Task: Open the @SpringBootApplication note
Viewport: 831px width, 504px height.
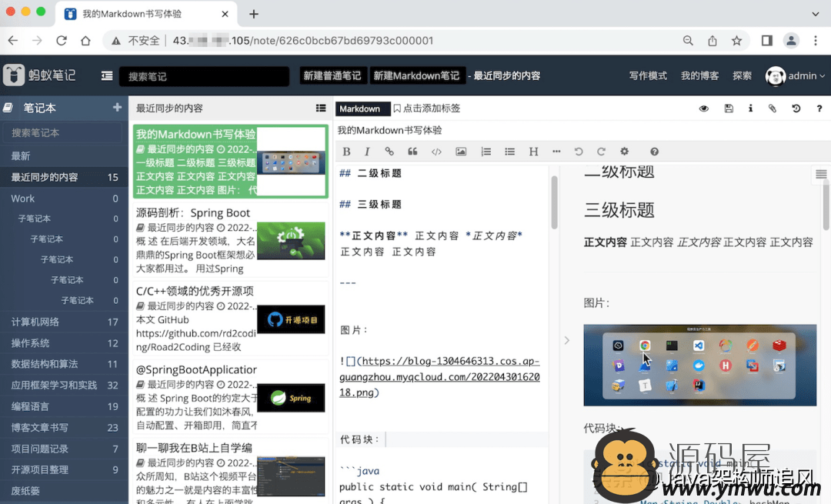Action: pyautogui.click(x=231, y=398)
